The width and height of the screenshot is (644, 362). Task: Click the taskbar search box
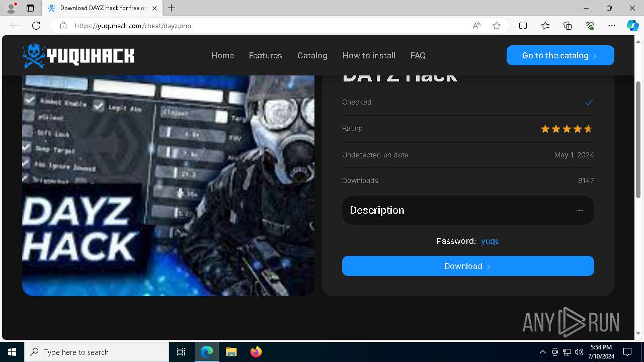click(97, 352)
